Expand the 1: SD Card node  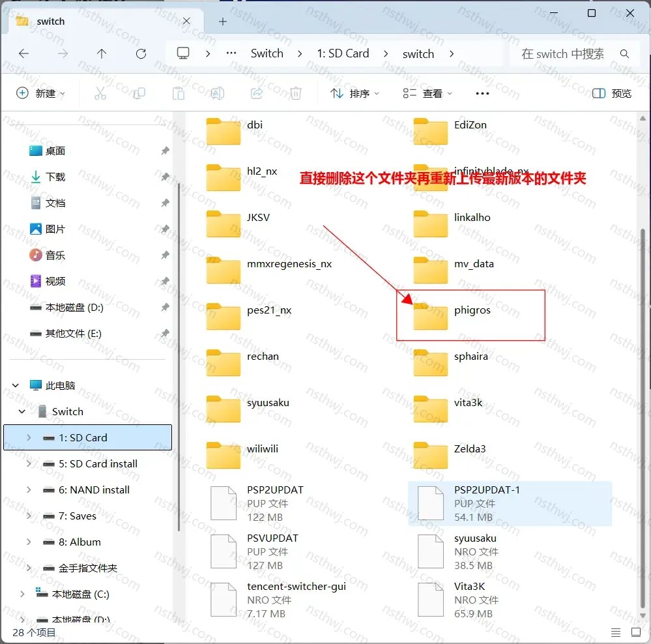(x=29, y=437)
